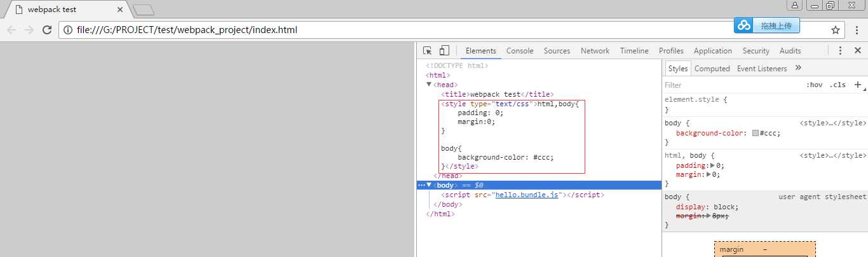Click the inspect element picker icon
The image size is (868, 257).
pyautogui.click(x=428, y=51)
